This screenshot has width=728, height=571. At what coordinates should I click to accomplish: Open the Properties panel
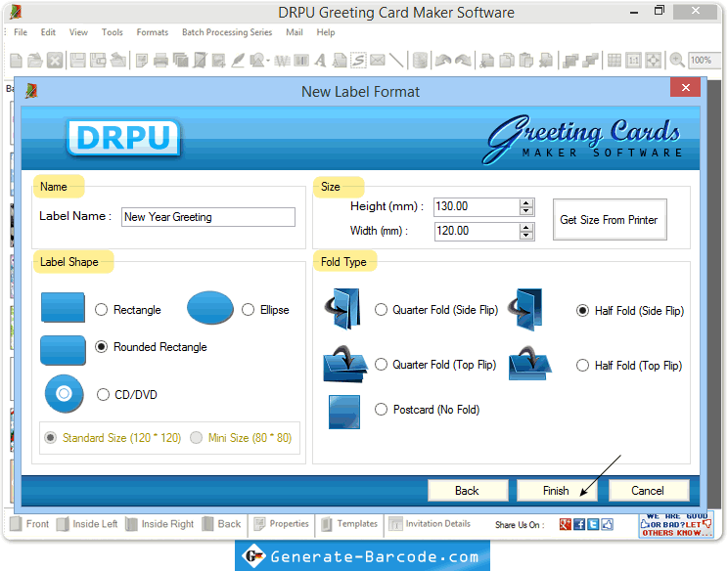point(281,524)
